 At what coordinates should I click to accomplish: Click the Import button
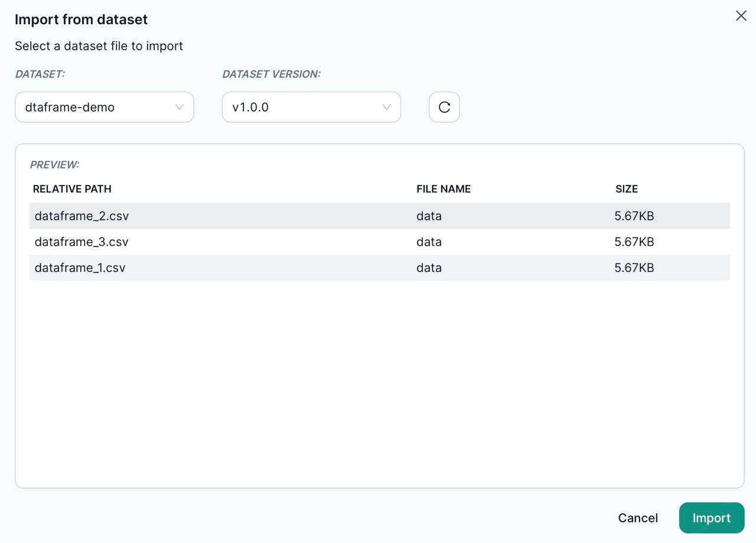[711, 518]
